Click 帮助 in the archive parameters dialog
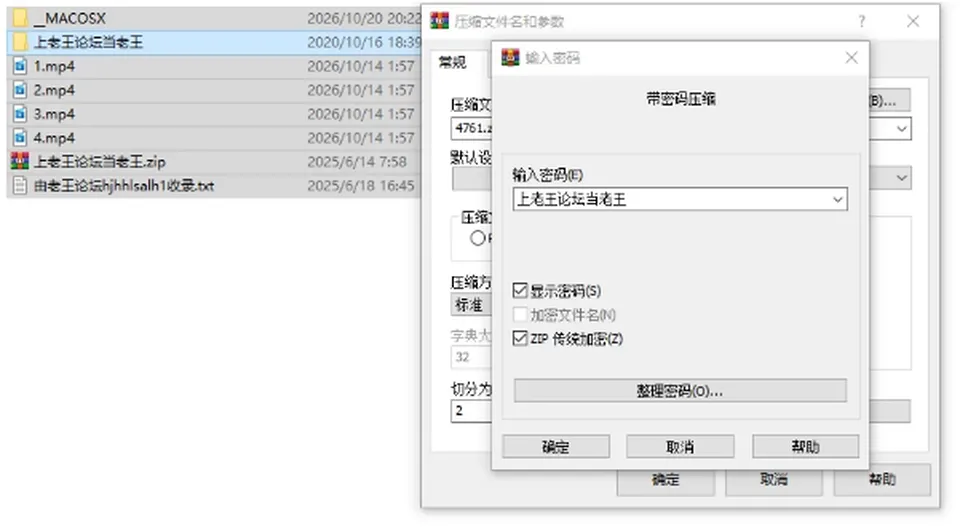Screen dimensions: 960x527 (x=882, y=480)
